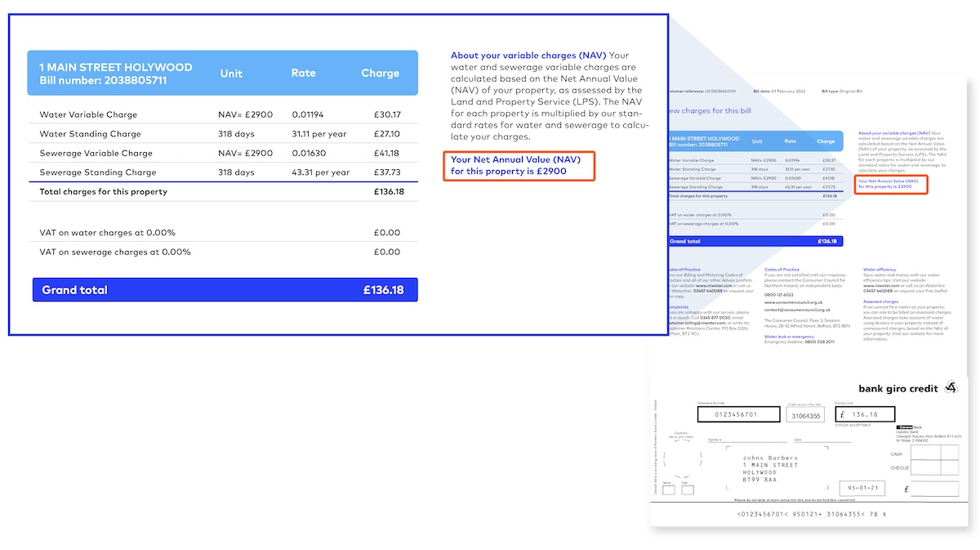Click 'About your variable charges (NAV)' in the enlarged inset
Image resolution: width=980 pixels, height=550 pixels.
pyautogui.click(x=528, y=56)
